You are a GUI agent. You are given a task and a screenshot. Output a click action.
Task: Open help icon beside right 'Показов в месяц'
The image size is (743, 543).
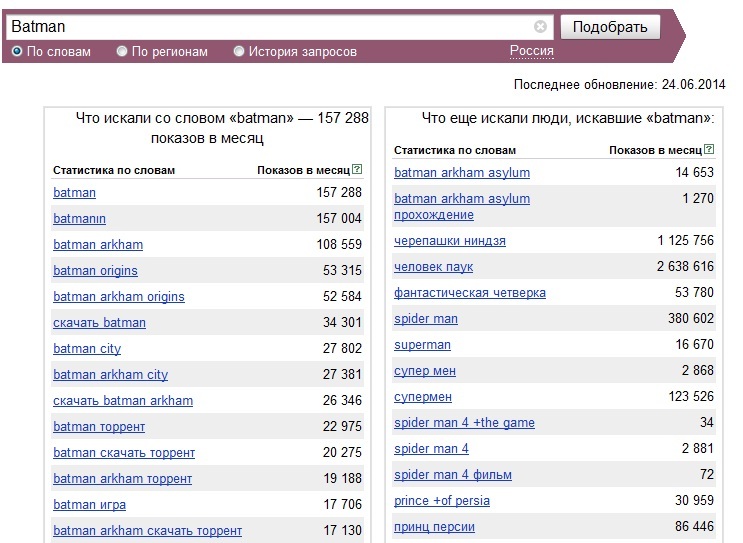pyautogui.click(x=709, y=149)
